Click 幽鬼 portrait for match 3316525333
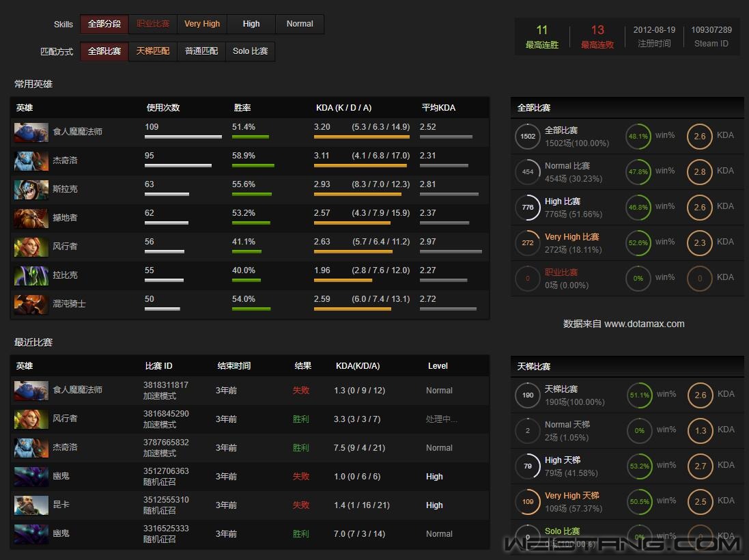 click(31, 534)
